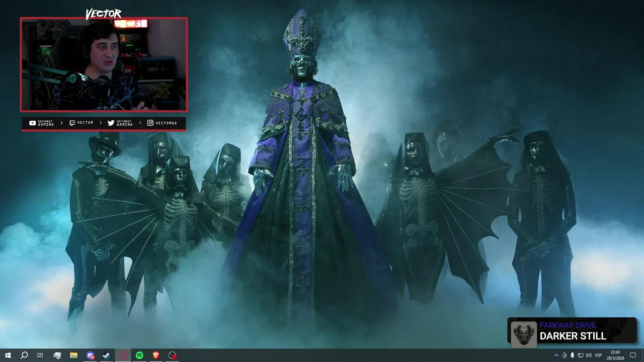Click the YouTube Vectorat Gaming label
Viewport: 644px width, 362px height.
click(41, 123)
